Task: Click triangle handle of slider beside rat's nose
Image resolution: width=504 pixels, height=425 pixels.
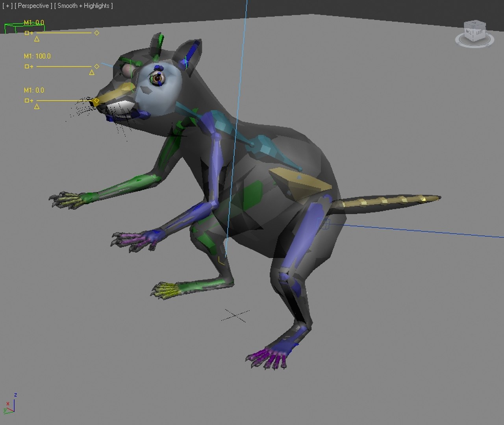Action: click(37, 106)
